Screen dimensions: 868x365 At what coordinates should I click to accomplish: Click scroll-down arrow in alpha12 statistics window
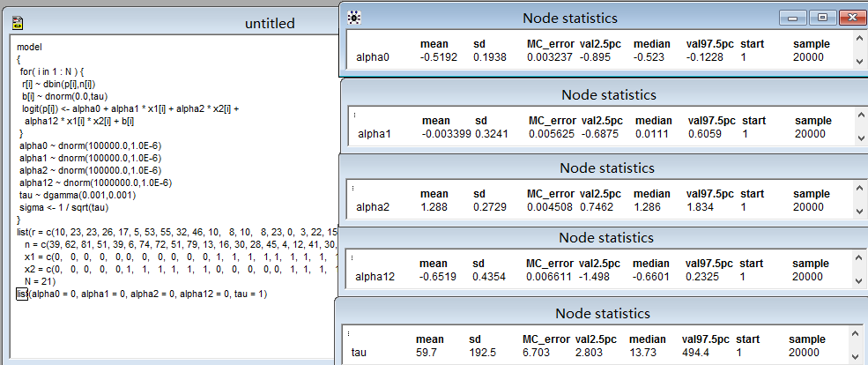859,281
